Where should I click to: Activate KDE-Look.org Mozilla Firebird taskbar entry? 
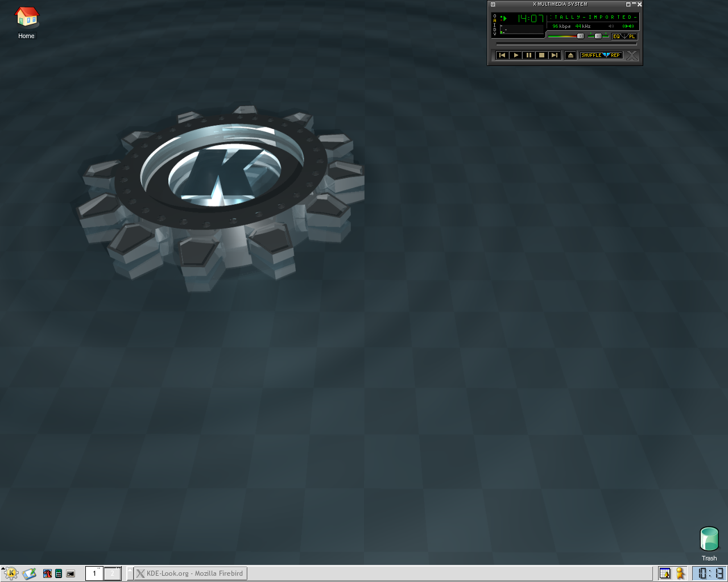(191, 573)
